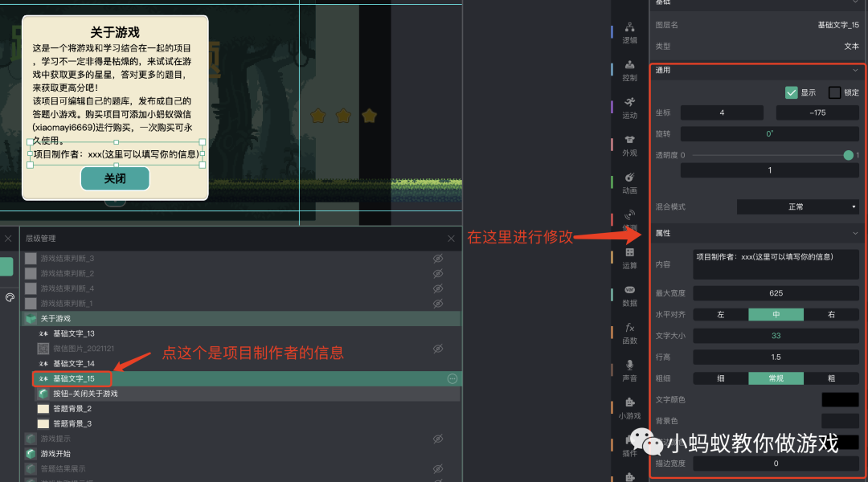Show hidden layer 游戏结束判断_3 via eye icon
The image size is (868, 482).
click(x=438, y=259)
